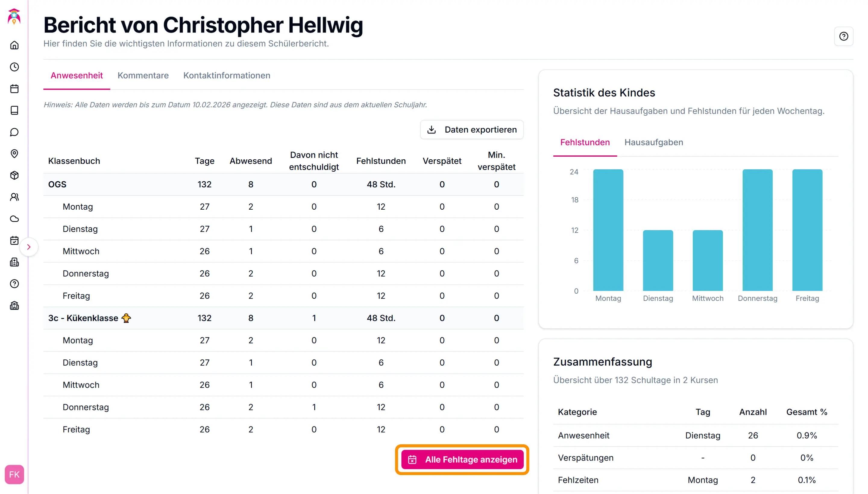Select the Hausaufgaben statistics tab

click(x=653, y=142)
